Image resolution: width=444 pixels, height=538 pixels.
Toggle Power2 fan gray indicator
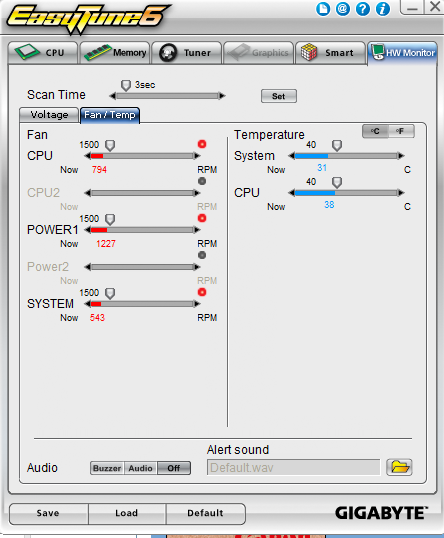[202, 255]
